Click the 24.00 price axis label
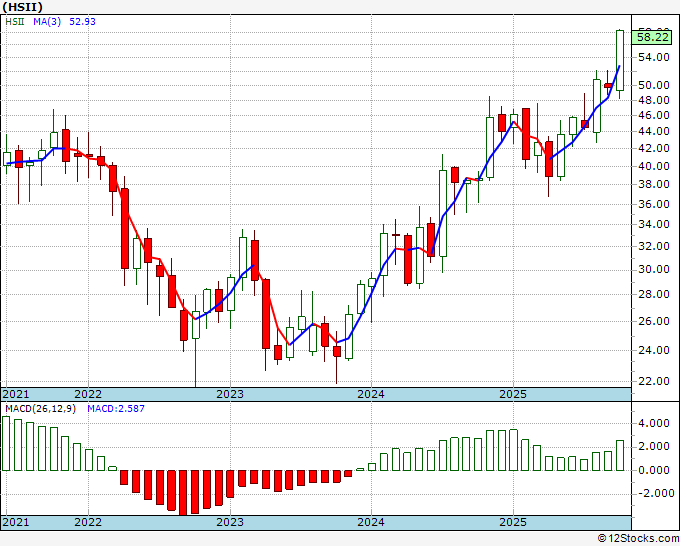The height and width of the screenshot is (546, 680). coord(653,350)
